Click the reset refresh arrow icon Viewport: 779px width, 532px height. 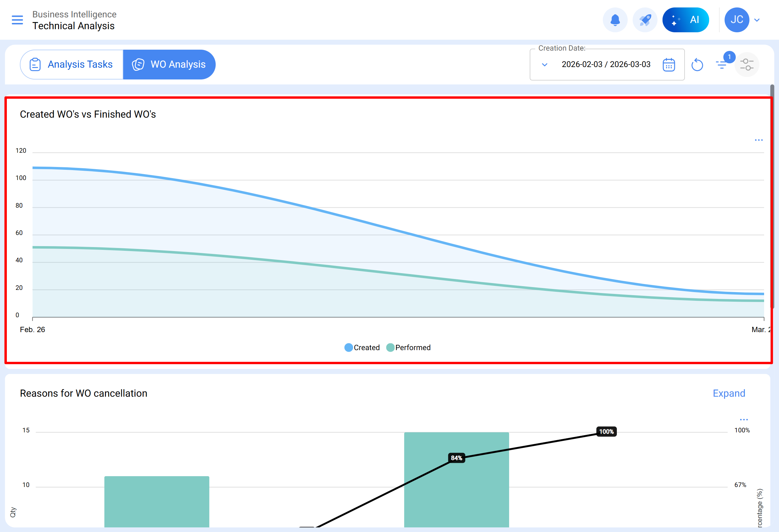coord(697,65)
